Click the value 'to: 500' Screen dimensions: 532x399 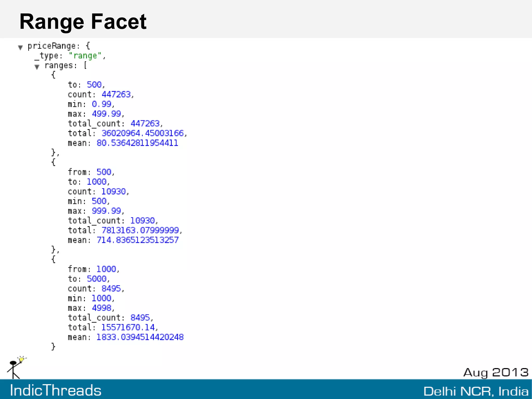coord(94,84)
